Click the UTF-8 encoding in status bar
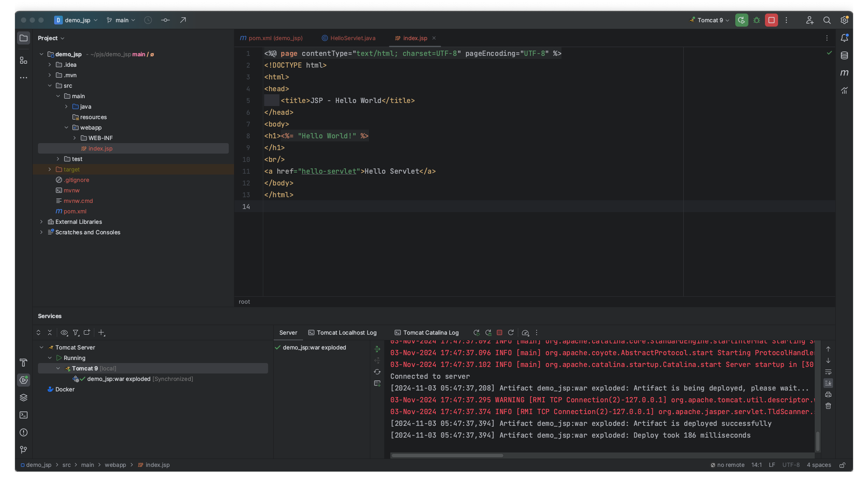Image resolution: width=868 pixels, height=490 pixels. click(x=791, y=465)
